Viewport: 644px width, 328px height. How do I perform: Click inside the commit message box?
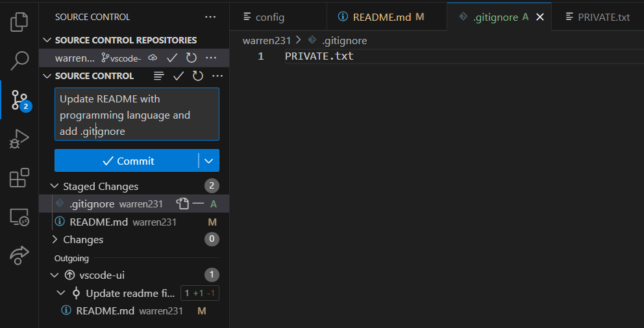click(137, 114)
